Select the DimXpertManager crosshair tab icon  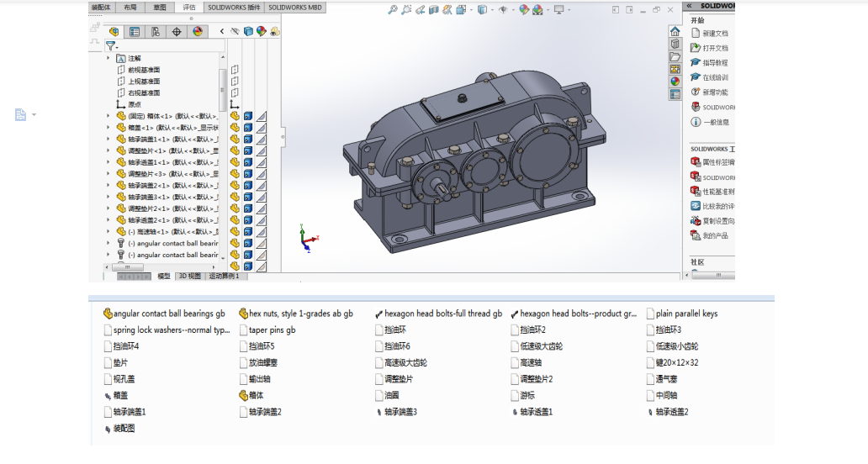(177, 32)
